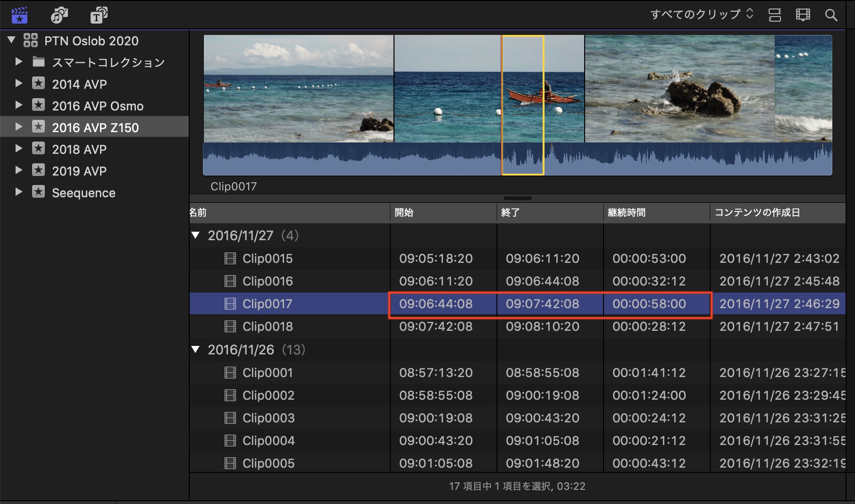Open the すべてのクリップ filter dropdown

[x=701, y=15]
